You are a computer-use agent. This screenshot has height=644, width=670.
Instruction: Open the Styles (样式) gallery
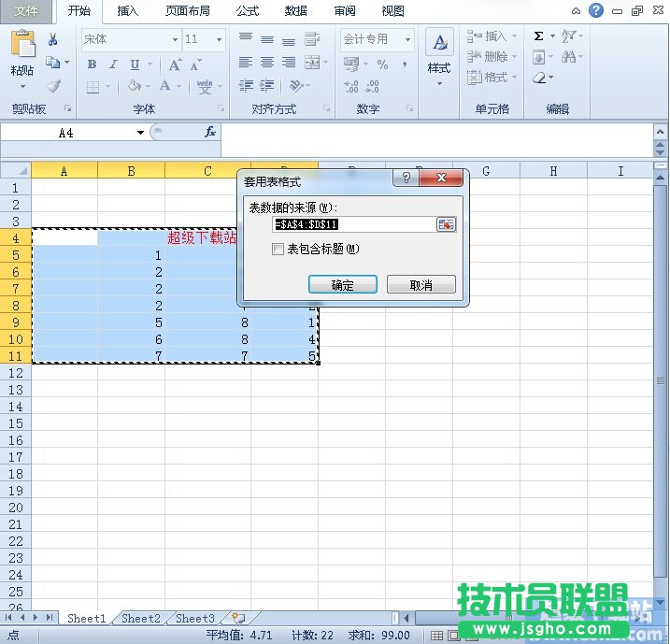tap(439, 56)
